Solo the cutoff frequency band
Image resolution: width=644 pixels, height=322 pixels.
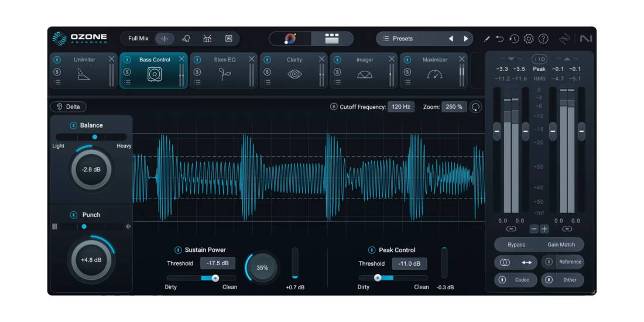[334, 107]
